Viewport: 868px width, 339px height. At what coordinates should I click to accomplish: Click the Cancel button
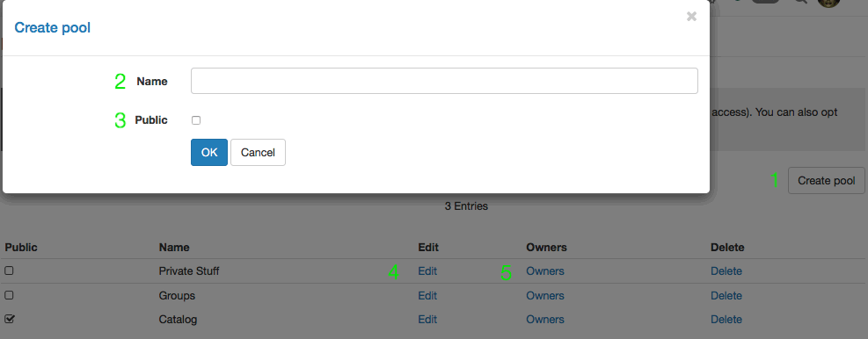pos(258,152)
